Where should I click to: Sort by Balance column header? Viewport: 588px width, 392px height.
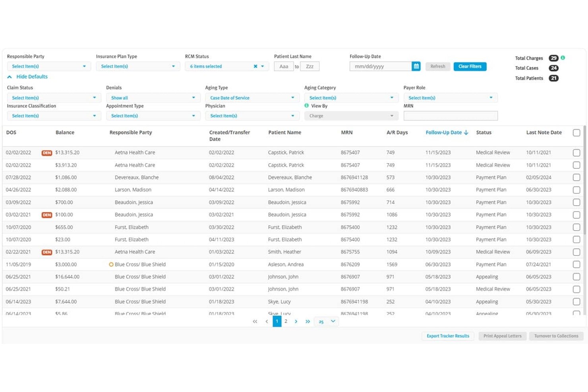coord(65,132)
